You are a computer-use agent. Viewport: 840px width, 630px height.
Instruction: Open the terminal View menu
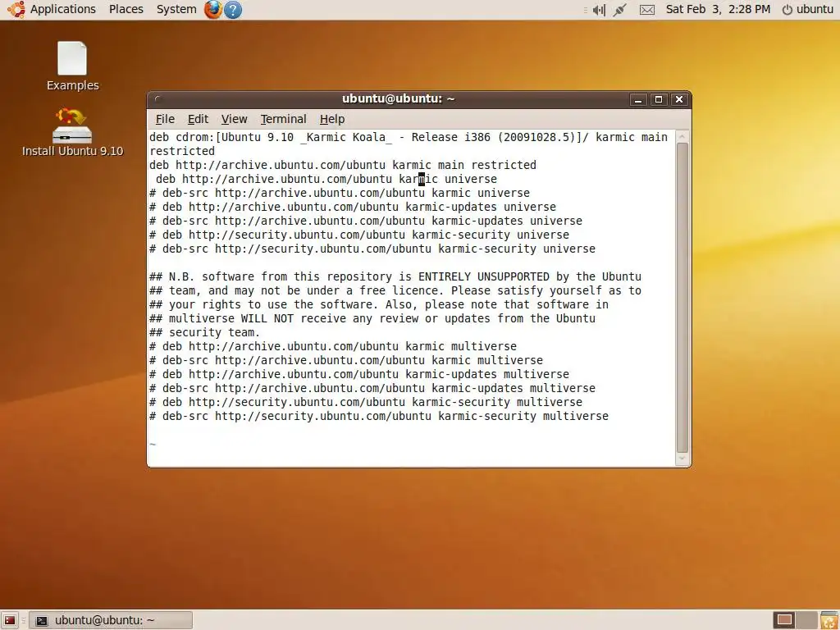click(x=234, y=119)
